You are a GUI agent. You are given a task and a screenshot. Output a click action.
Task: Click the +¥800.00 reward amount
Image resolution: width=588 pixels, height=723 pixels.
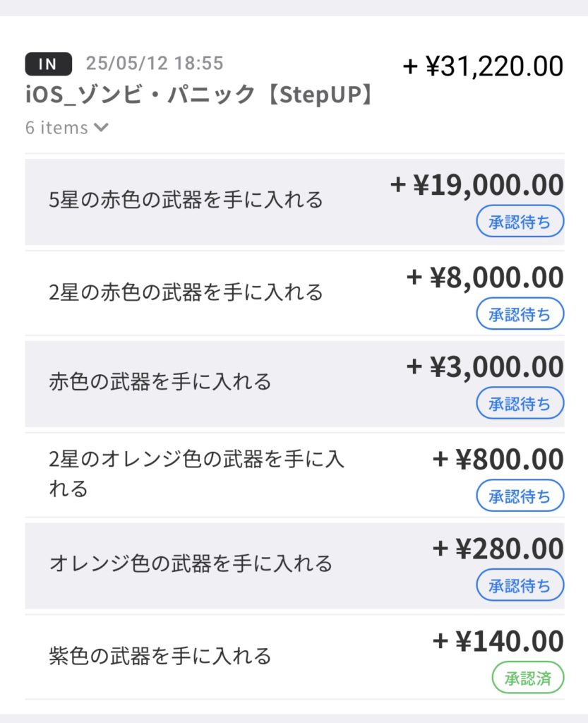pyautogui.click(x=498, y=459)
